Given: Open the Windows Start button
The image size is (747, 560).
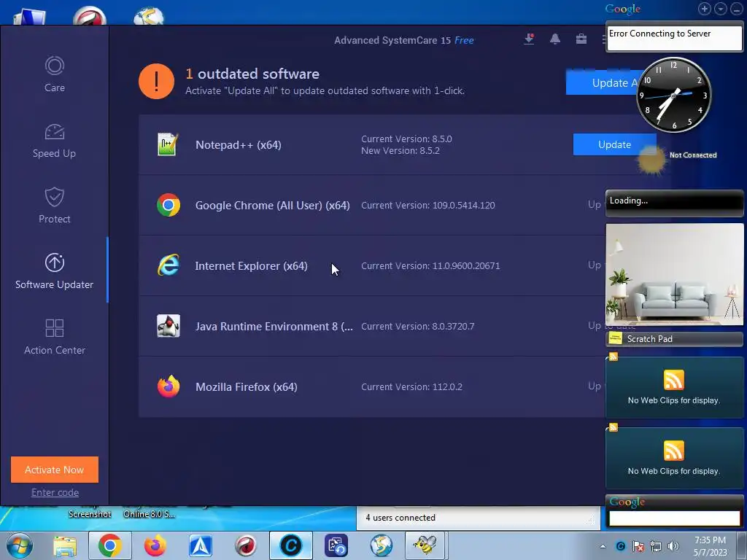Looking at the screenshot, I should (20, 545).
